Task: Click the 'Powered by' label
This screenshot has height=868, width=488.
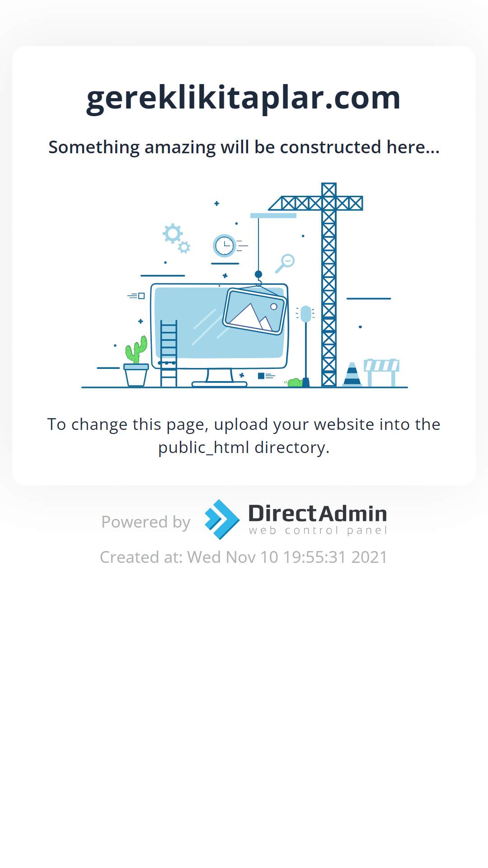Action: point(145,522)
